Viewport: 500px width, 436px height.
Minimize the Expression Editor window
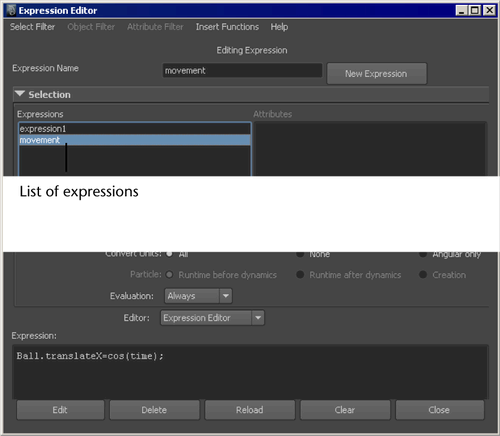coord(461,10)
